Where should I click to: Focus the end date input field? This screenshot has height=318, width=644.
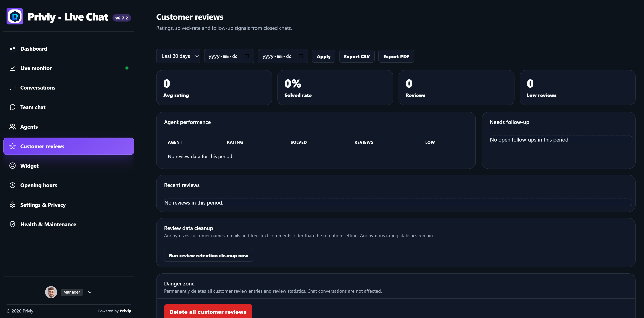pos(283,56)
